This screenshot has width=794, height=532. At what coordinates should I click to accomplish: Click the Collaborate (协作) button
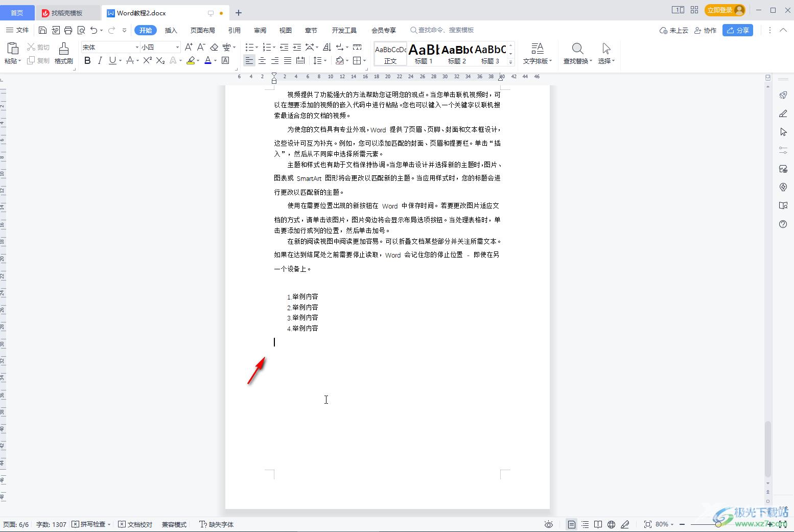point(705,30)
